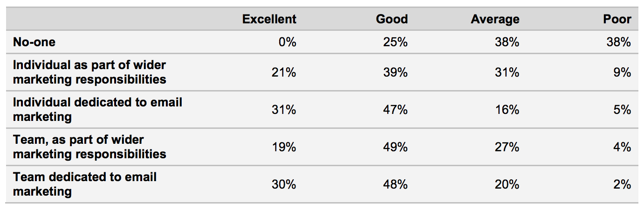Select 'Team, as part of wider marketing responsibilities' label
Screen dimensions: 644x211
click(x=89, y=147)
